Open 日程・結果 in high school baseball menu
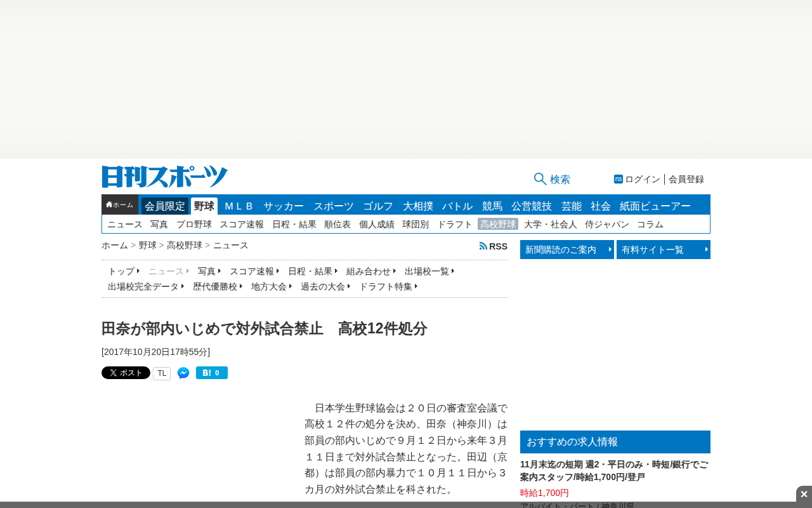 [x=313, y=271]
